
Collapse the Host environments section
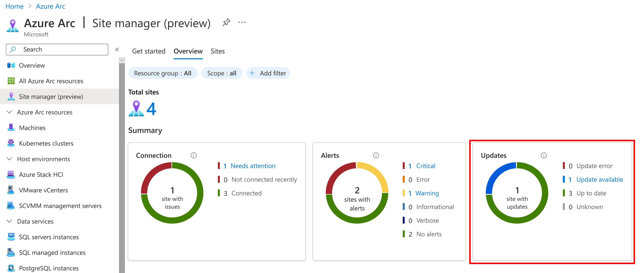pos(9,159)
